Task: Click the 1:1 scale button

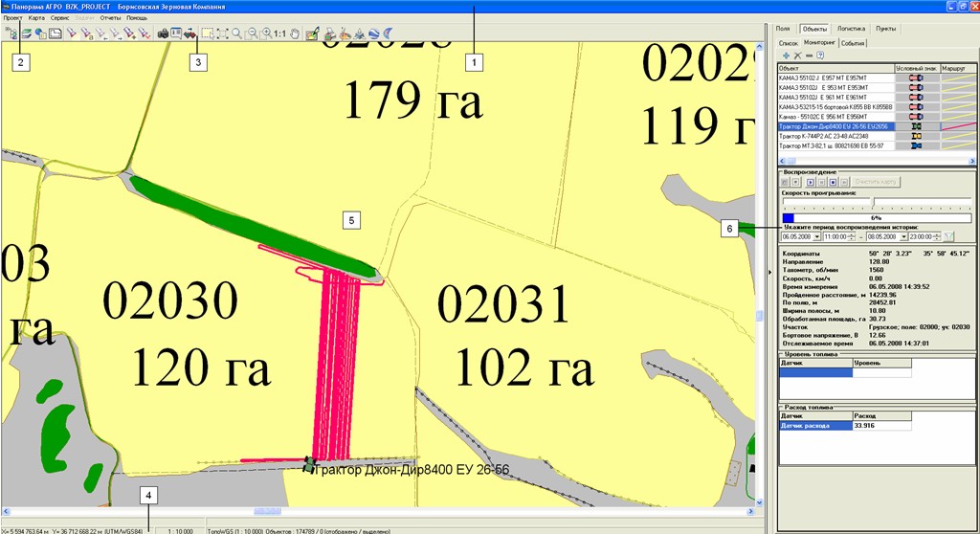Action: 279,33
